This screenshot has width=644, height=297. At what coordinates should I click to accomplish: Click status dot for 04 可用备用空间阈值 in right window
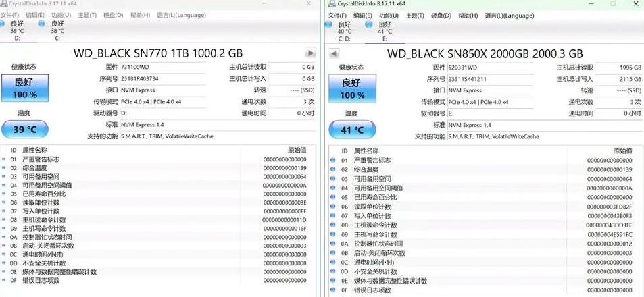333,188
